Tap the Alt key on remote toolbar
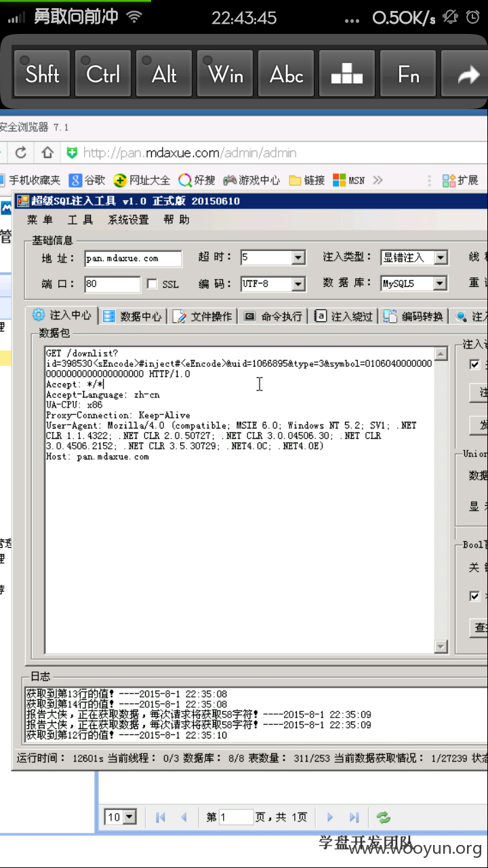Screen dimensions: 488x868 point(164,74)
